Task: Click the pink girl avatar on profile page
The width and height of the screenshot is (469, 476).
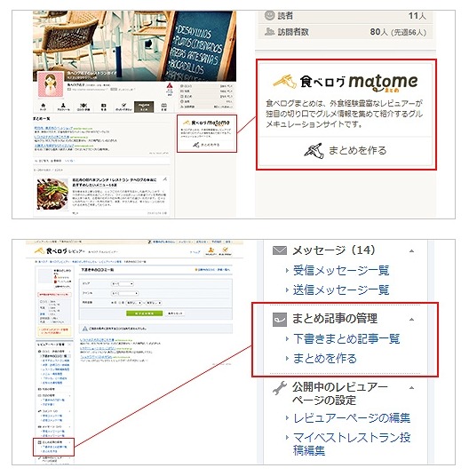Action: (x=51, y=84)
